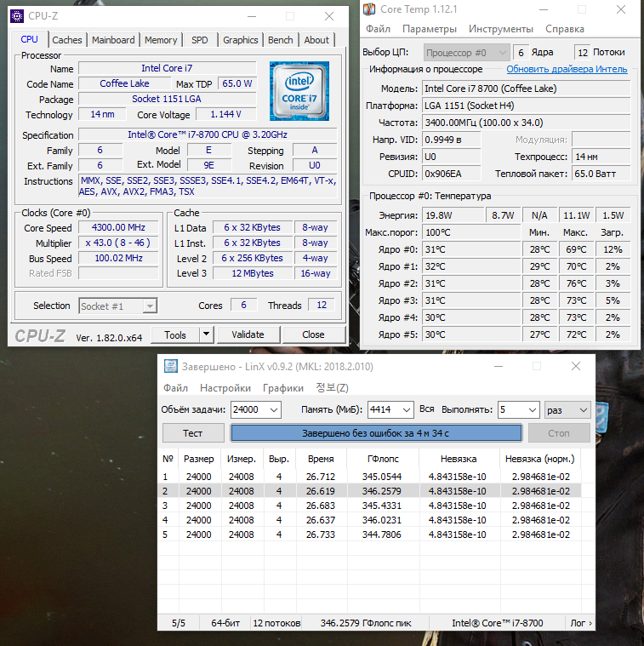The height and width of the screenshot is (646, 644).
Task: Click the Validate button in CPU-Z
Action: click(x=248, y=334)
